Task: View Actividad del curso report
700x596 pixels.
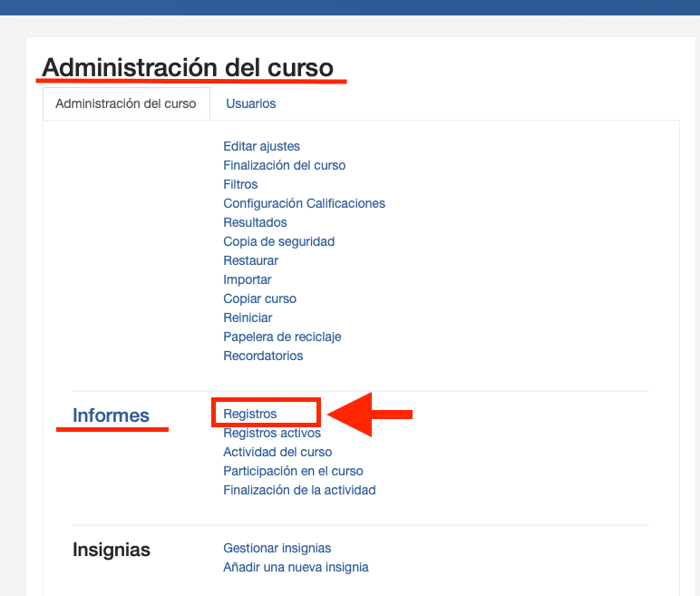Action: (277, 452)
